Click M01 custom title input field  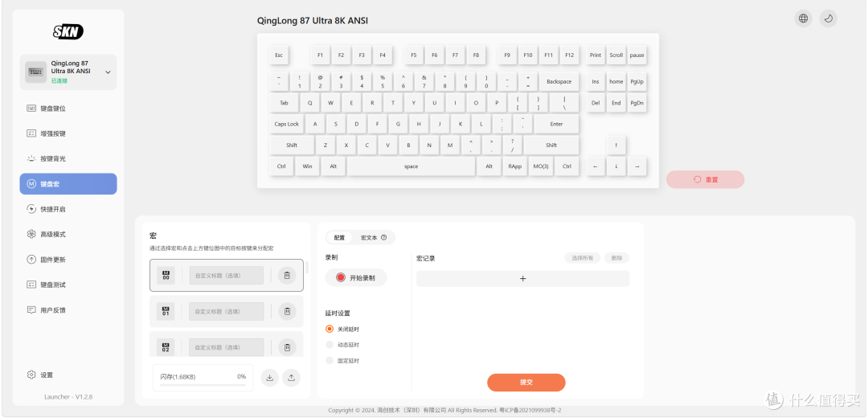click(x=227, y=311)
